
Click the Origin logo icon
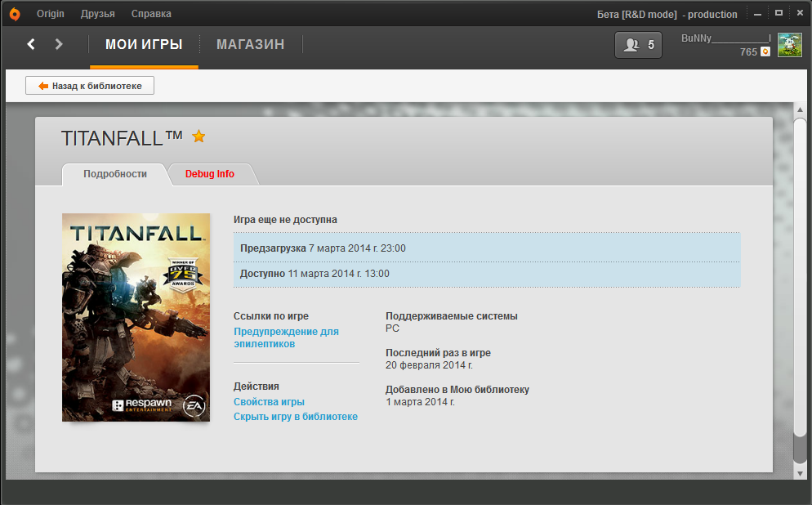pos(15,14)
